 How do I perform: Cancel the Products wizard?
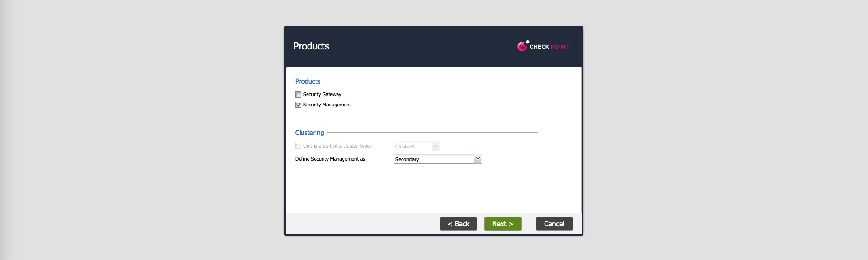coord(554,224)
